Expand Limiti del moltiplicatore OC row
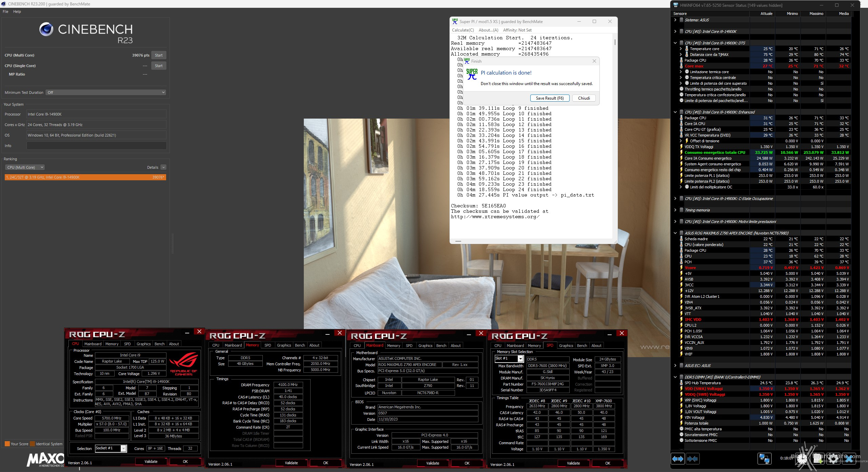Image resolution: width=868 pixels, height=472 pixels. (x=680, y=187)
